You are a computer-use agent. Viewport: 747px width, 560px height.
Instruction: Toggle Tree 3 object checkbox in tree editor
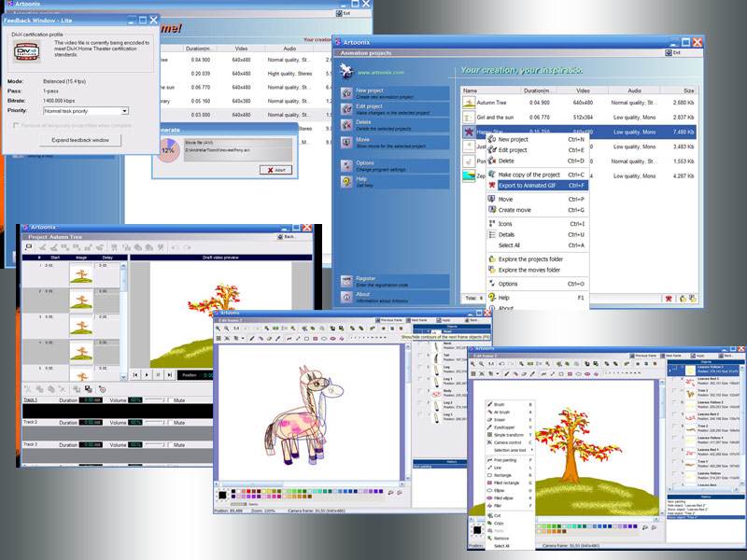click(674, 391)
